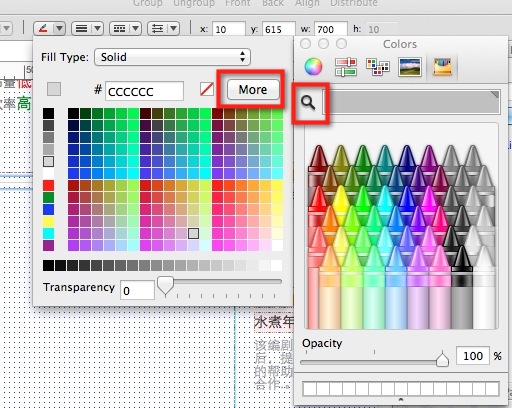Screen dimensions: 512x408
Task: Select the crayons picker tab
Action: tap(442, 67)
